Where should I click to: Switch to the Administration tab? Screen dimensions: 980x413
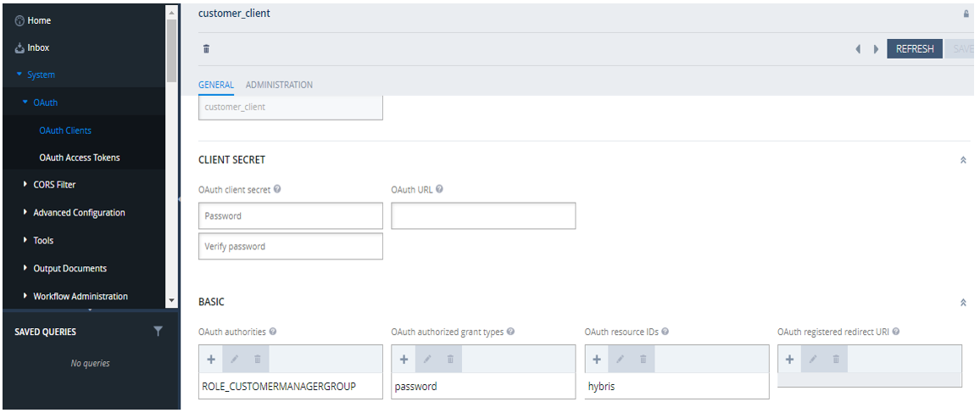[x=279, y=85]
